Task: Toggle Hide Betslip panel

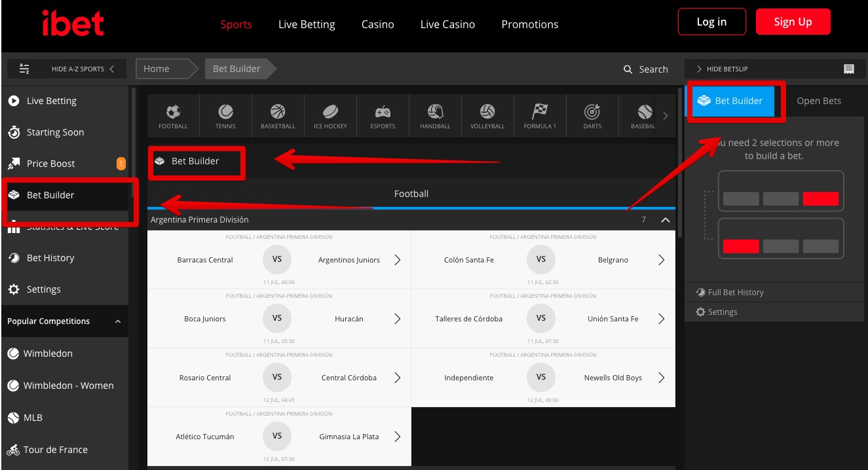Action: tap(722, 69)
